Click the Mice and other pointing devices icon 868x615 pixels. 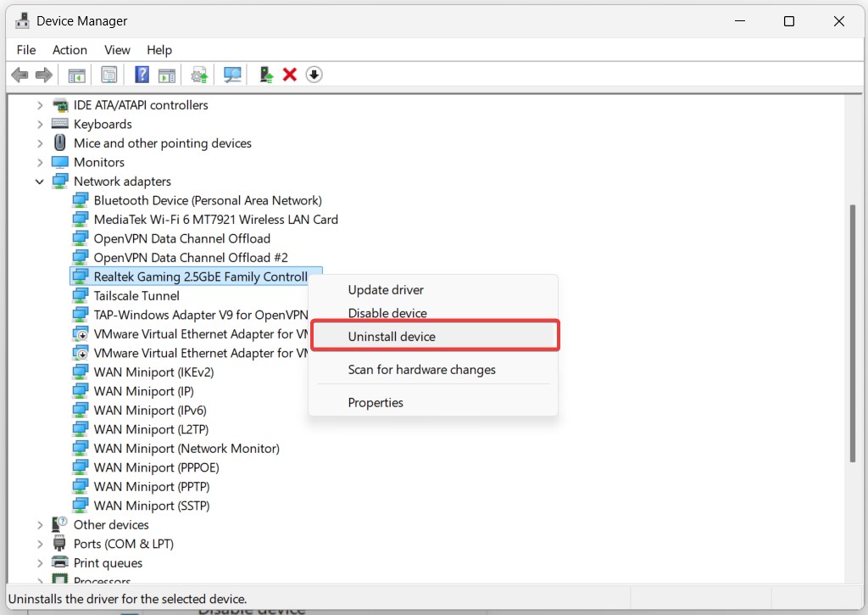(x=60, y=143)
